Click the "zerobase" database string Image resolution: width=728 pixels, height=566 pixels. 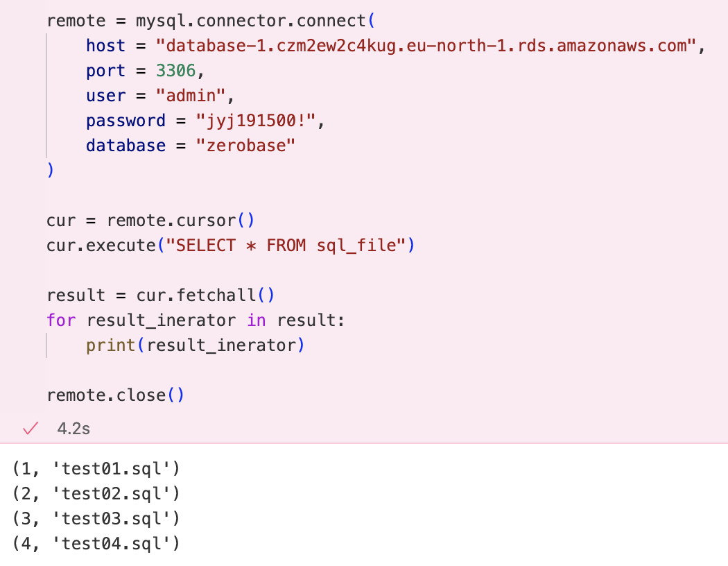(x=245, y=146)
